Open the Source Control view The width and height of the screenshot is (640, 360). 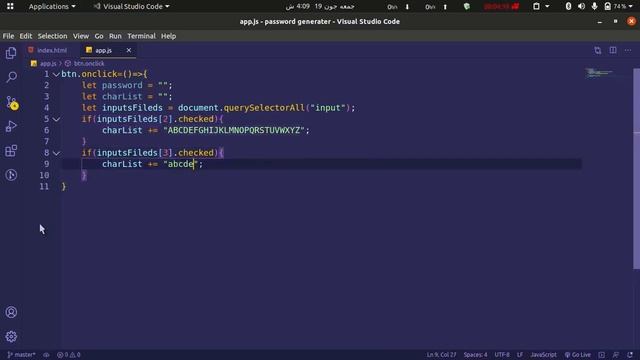[x=12, y=102]
